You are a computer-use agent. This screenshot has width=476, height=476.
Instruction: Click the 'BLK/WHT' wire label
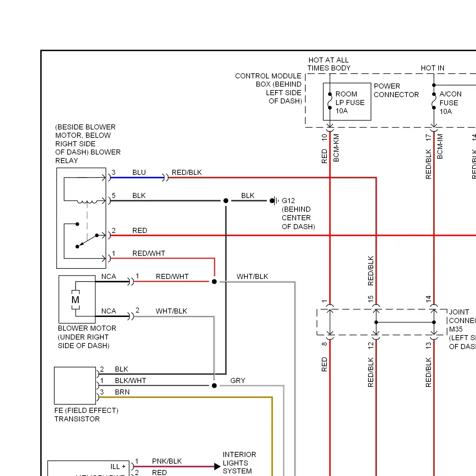click(130, 380)
